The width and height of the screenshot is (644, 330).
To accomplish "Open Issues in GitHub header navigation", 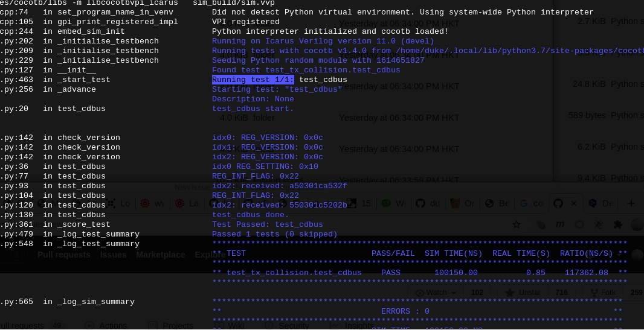I will click(113, 255).
